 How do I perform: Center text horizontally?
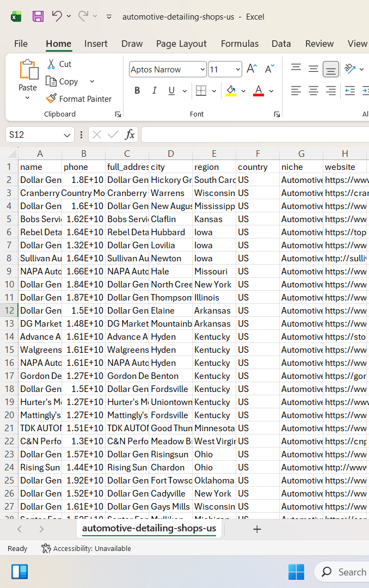click(x=313, y=90)
